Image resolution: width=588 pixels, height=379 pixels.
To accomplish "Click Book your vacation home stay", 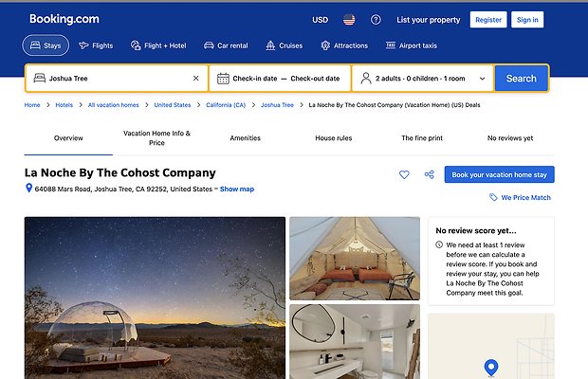I will [x=499, y=174].
